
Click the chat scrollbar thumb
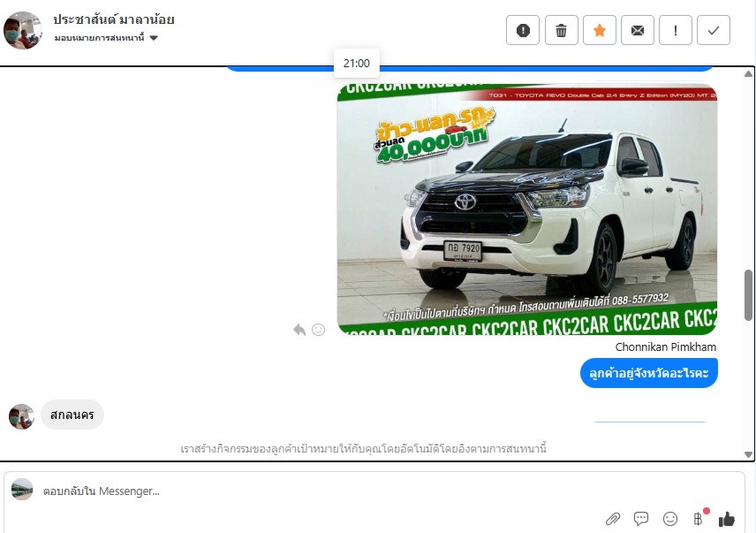coord(748,295)
